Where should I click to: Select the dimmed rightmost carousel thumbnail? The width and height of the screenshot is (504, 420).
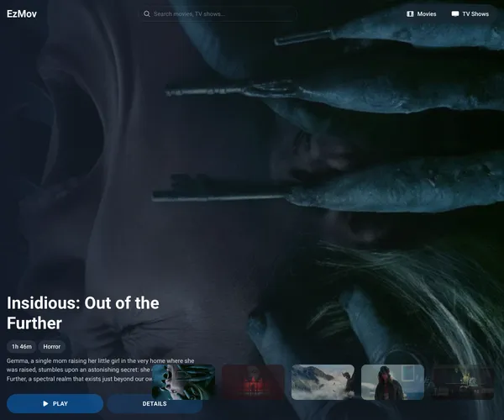click(x=463, y=382)
